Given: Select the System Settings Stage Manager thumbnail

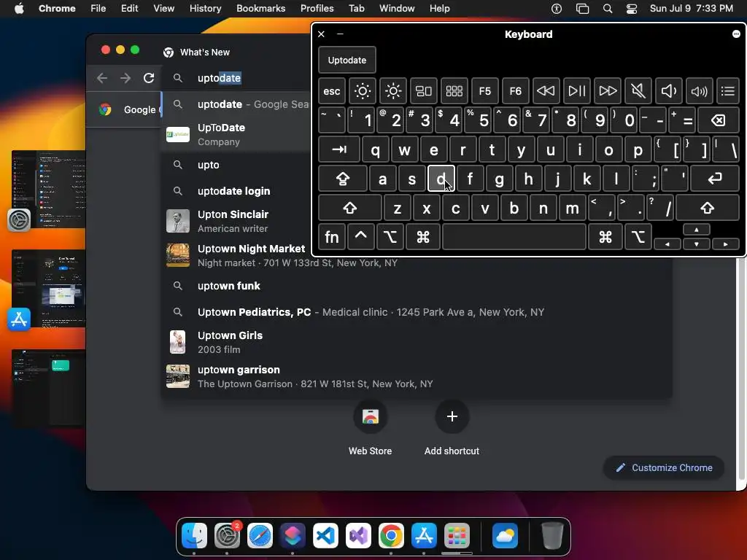Looking at the screenshot, I should [x=49, y=189].
